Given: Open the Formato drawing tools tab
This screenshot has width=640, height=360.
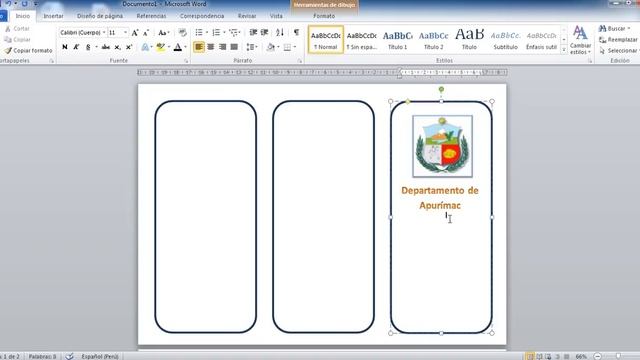Looking at the screenshot, I should click(324, 16).
